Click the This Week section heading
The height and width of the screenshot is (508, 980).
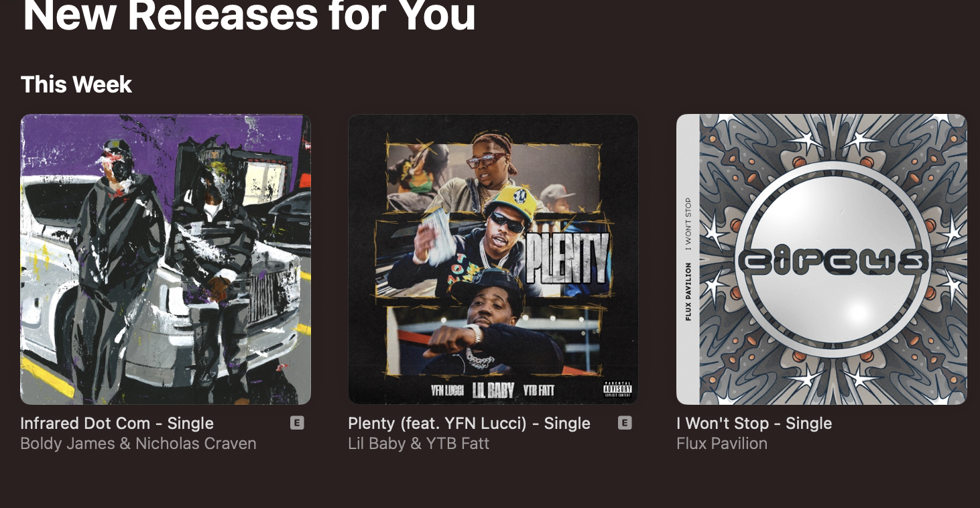click(76, 84)
